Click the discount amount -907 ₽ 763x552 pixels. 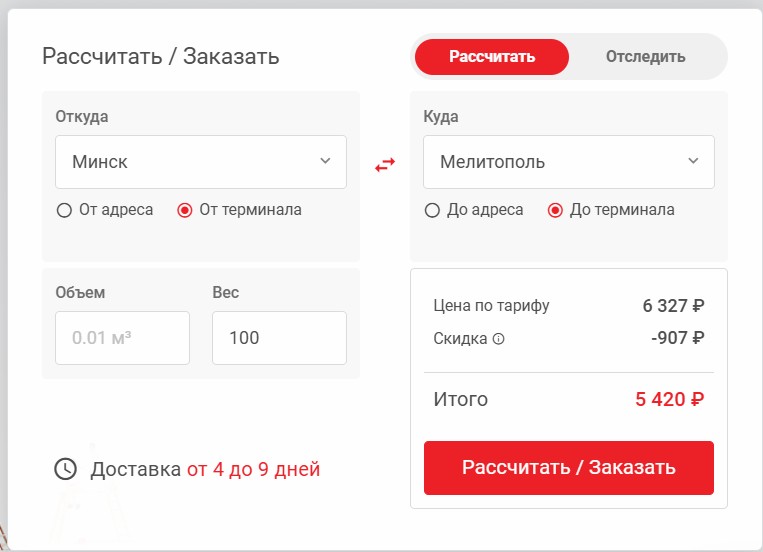677,338
